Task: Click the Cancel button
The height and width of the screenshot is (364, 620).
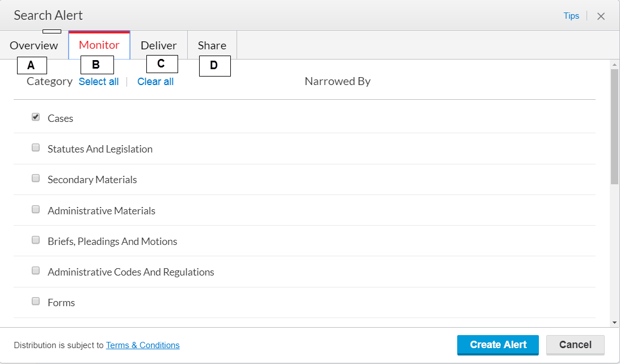Action: [x=575, y=345]
